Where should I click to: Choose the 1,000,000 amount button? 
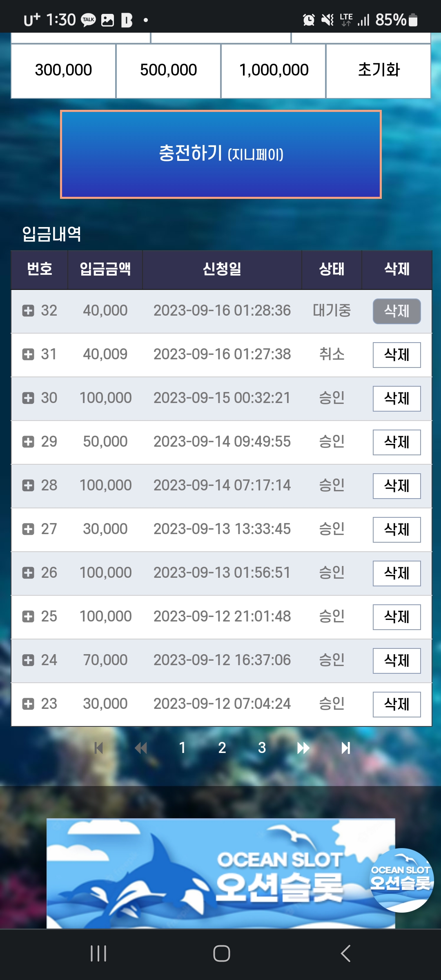coord(274,70)
